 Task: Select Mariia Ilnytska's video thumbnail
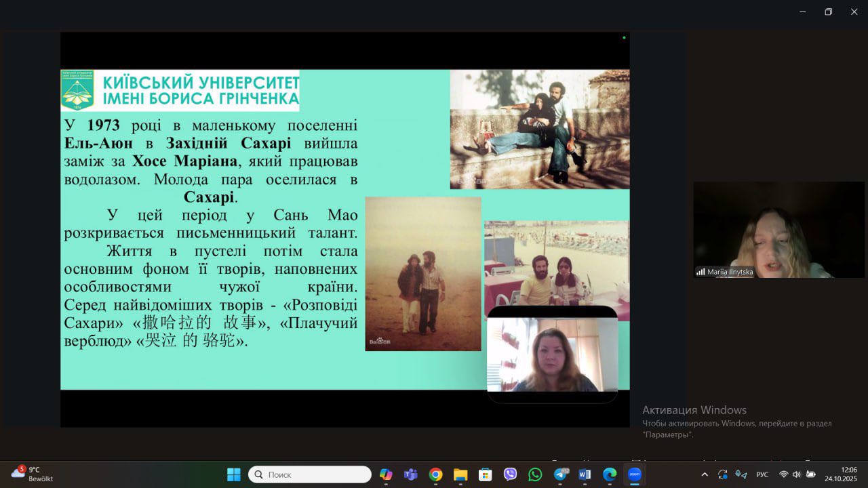(x=778, y=230)
